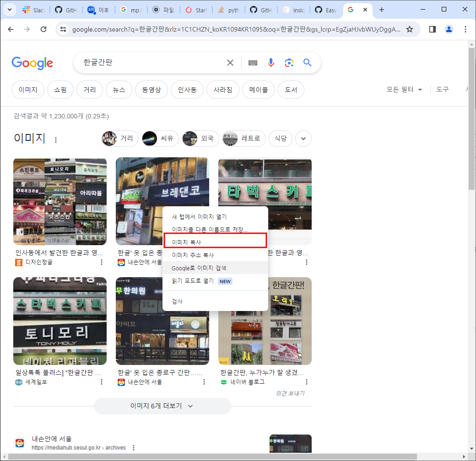Select the 씨유 image chip
The image size is (476, 461).
coord(160,139)
